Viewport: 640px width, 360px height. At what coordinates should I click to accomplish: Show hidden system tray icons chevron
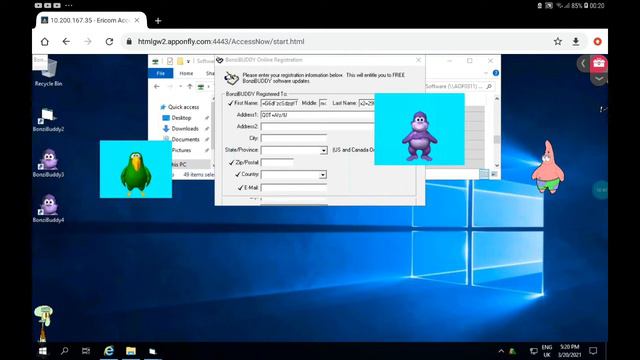click(x=501, y=351)
